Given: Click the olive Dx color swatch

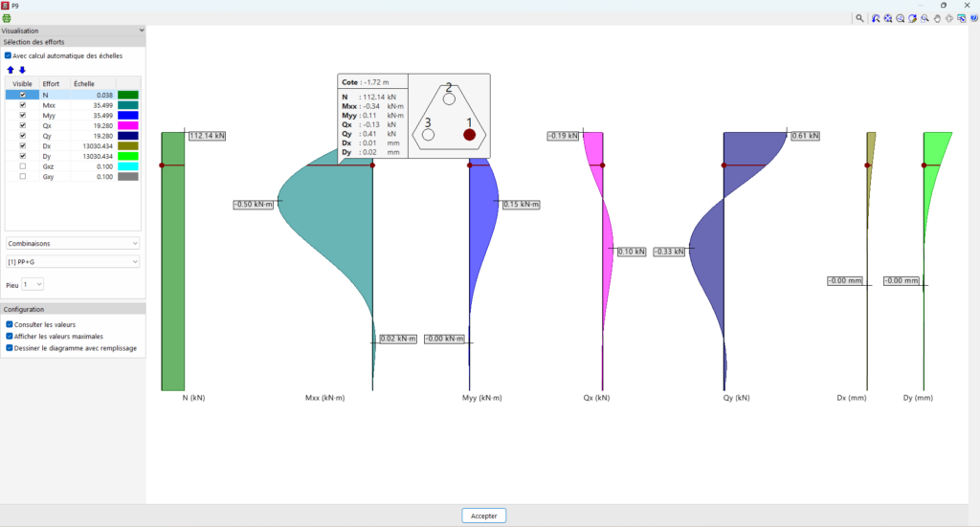Looking at the screenshot, I should point(128,145).
